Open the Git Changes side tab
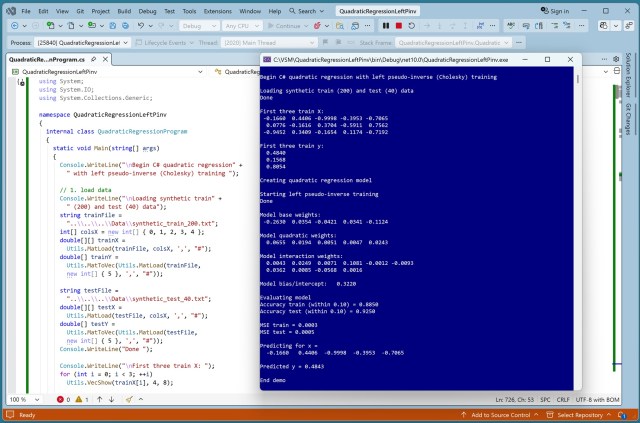640x423 pixels. pos(628,119)
